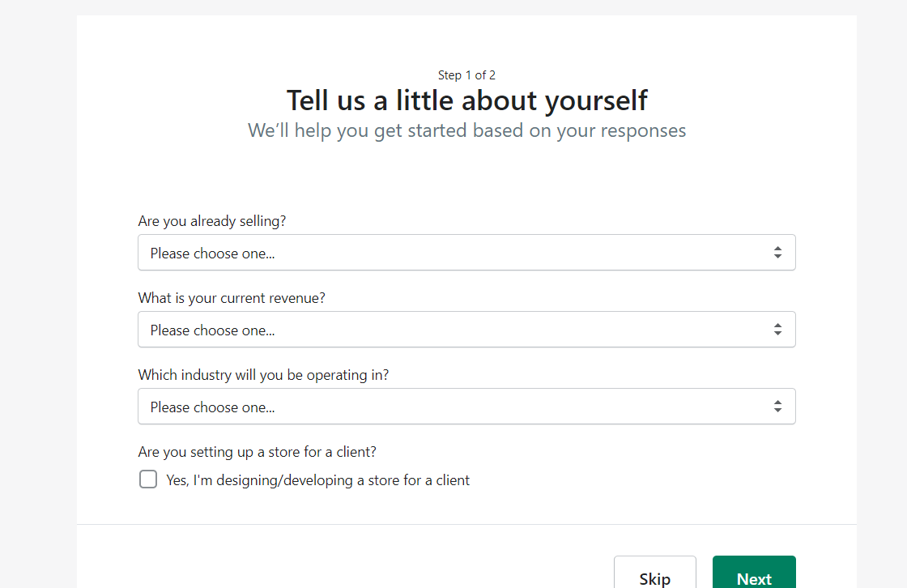Open the 'Which industry will you be operating in?' dropdown
This screenshot has height=588, width=907.
click(x=466, y=407)
